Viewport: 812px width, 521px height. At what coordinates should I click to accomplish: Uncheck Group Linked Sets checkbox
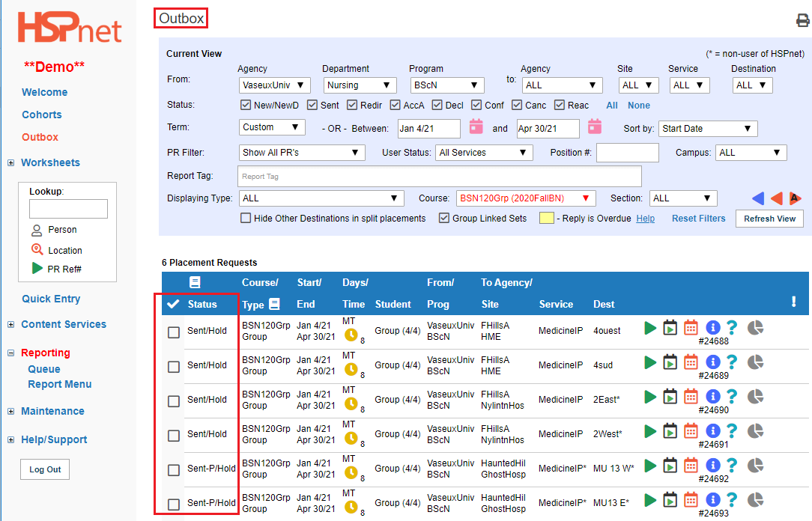[443, 219]
